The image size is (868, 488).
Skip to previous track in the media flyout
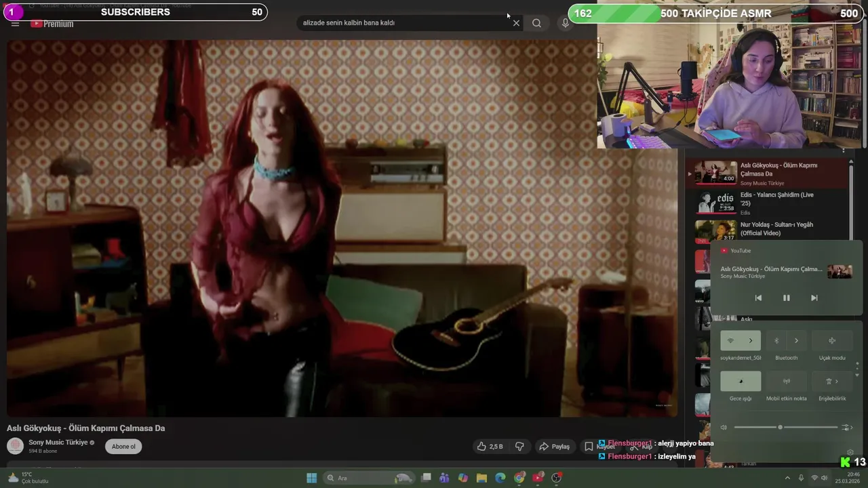(758, 298)
